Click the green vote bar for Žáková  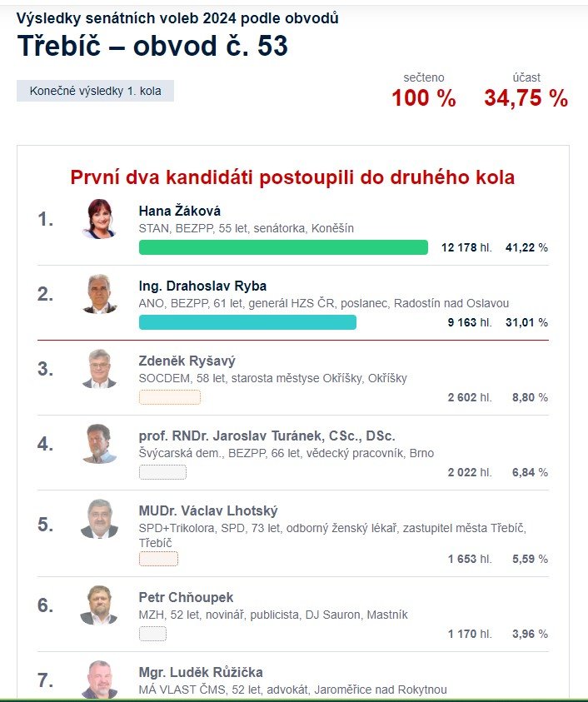(x=283, y=247)
